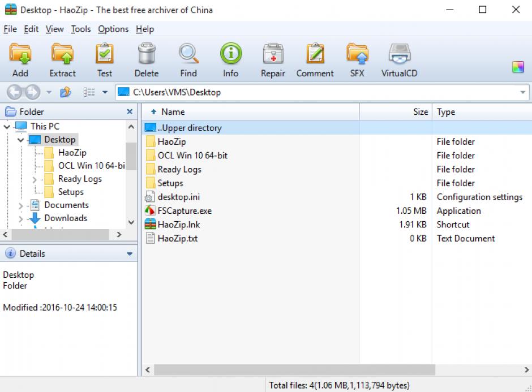Select Downloads in folder tree

[x=66, y=218]
